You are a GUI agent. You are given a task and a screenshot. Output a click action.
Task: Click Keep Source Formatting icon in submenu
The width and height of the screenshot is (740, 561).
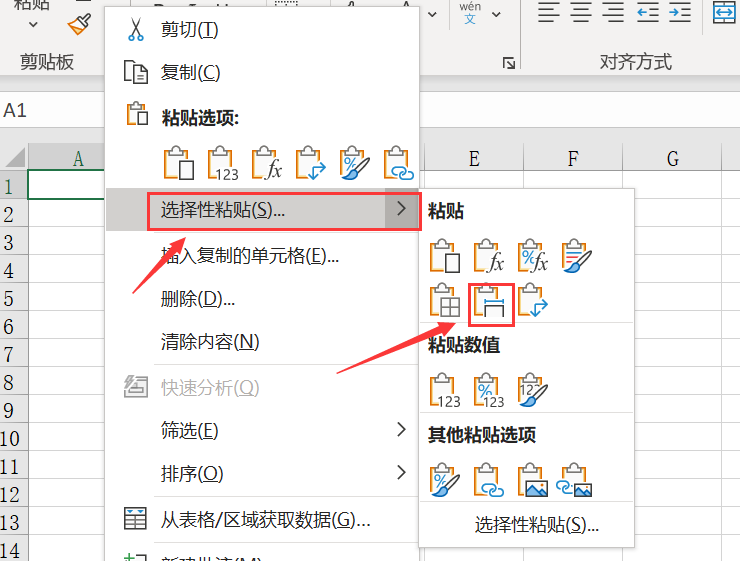577,256
